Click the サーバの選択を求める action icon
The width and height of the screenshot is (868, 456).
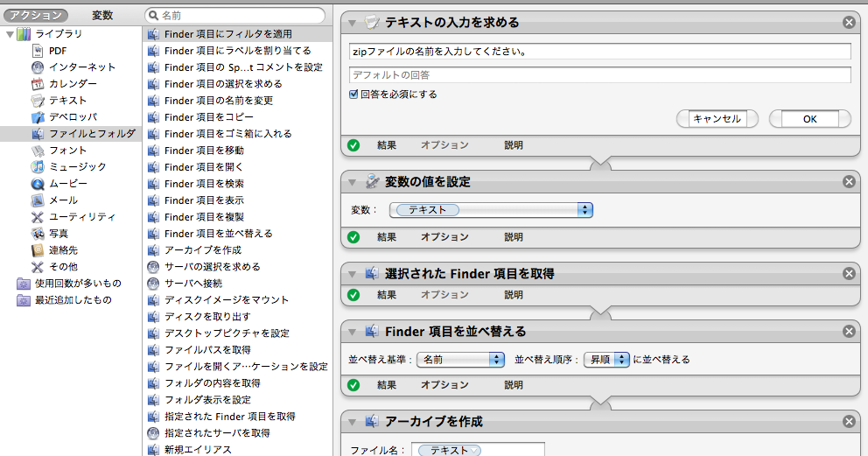(153, 267)
